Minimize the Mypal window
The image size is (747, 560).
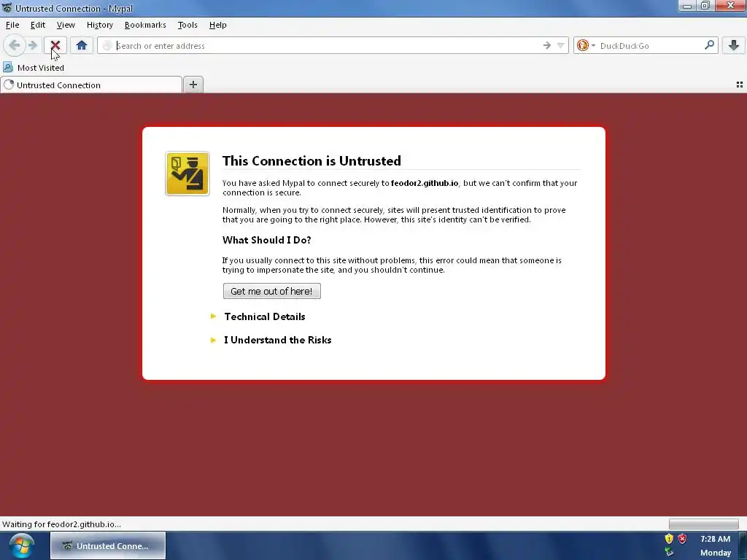[687, 6]
